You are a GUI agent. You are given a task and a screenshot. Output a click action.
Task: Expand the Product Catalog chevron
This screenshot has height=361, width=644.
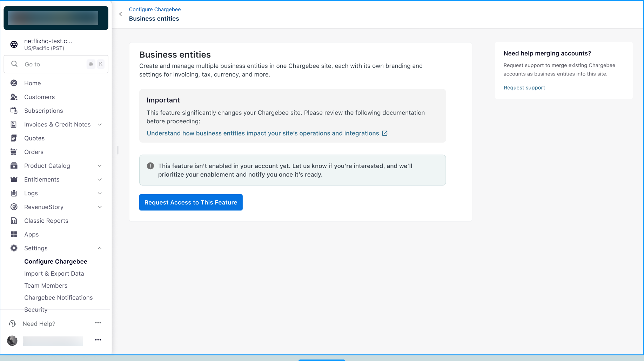point(100,166)
